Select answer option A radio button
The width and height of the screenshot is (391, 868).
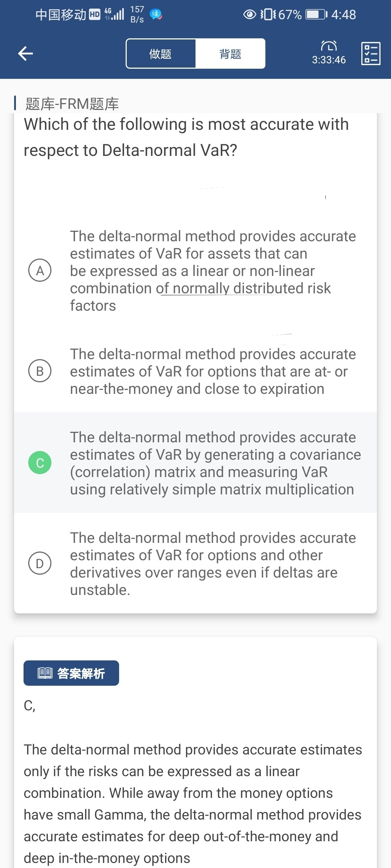40,271
